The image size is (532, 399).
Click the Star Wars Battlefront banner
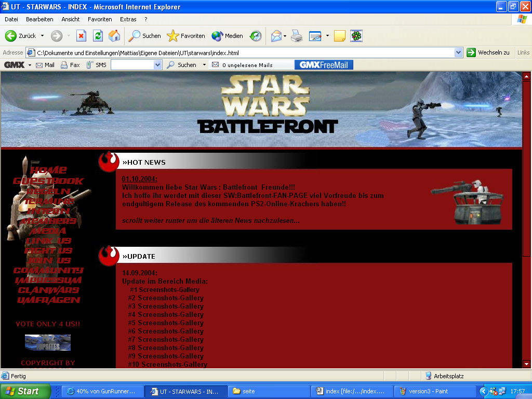click(x=261, y=109)
